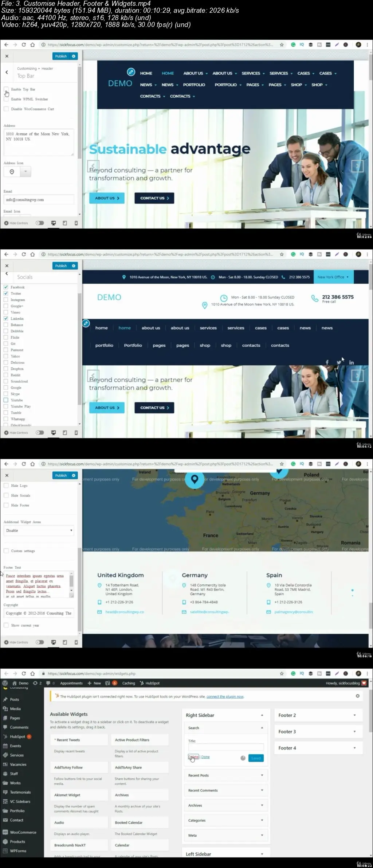Add the AddToAny Follow widget
This screenshot has width=373, height=868.
(79, 767)
